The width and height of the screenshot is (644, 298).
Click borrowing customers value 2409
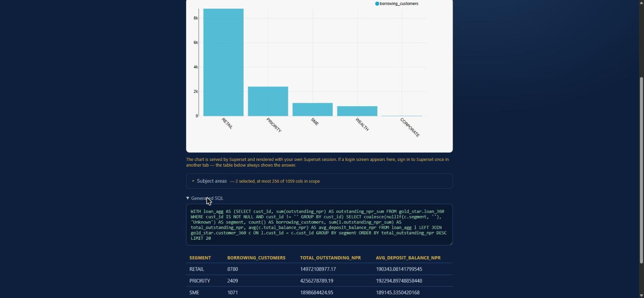(232, 281)
